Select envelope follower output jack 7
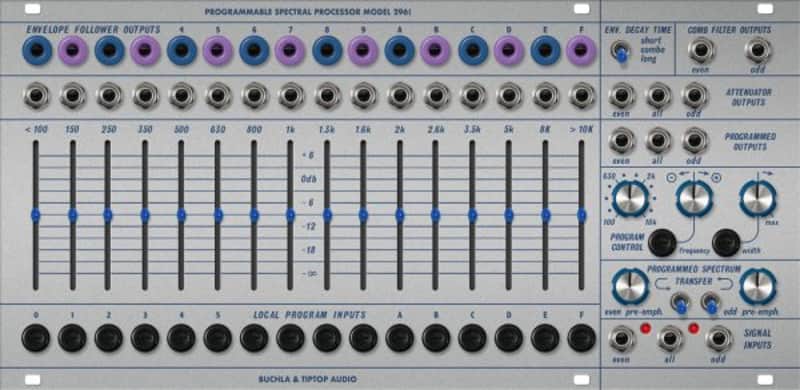Screen dimensions: 800x390 pos(290,50)
